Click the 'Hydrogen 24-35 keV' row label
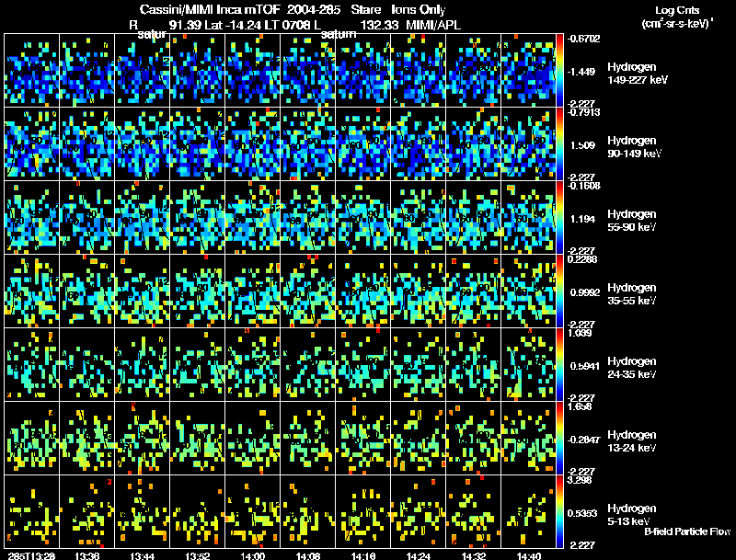 pos(632,368)
